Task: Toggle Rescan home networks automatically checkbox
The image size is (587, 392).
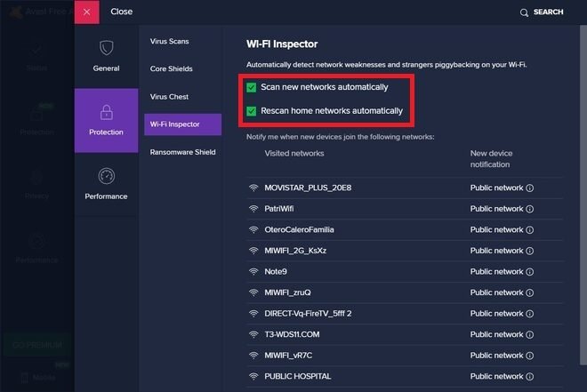Action: [x=251, y=111]
